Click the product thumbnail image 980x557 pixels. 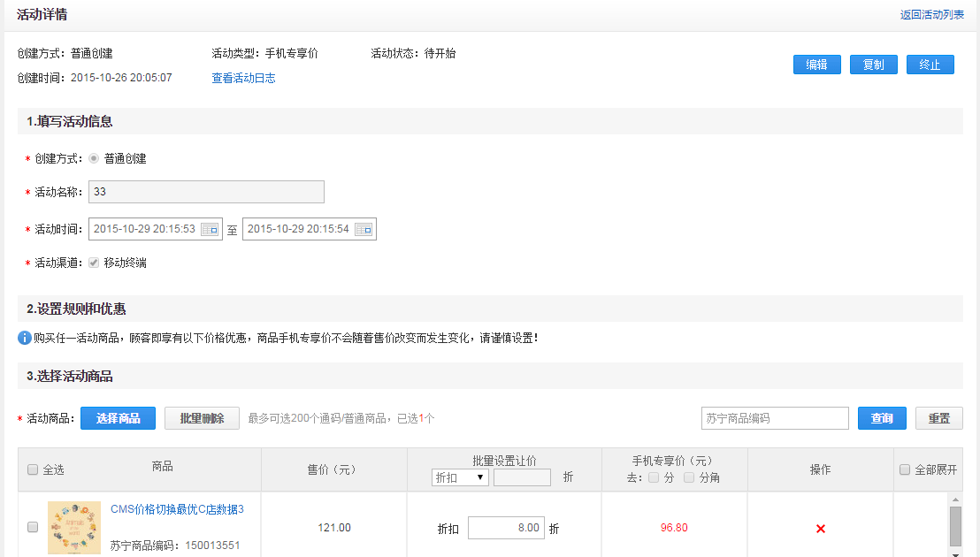[74, 528]
